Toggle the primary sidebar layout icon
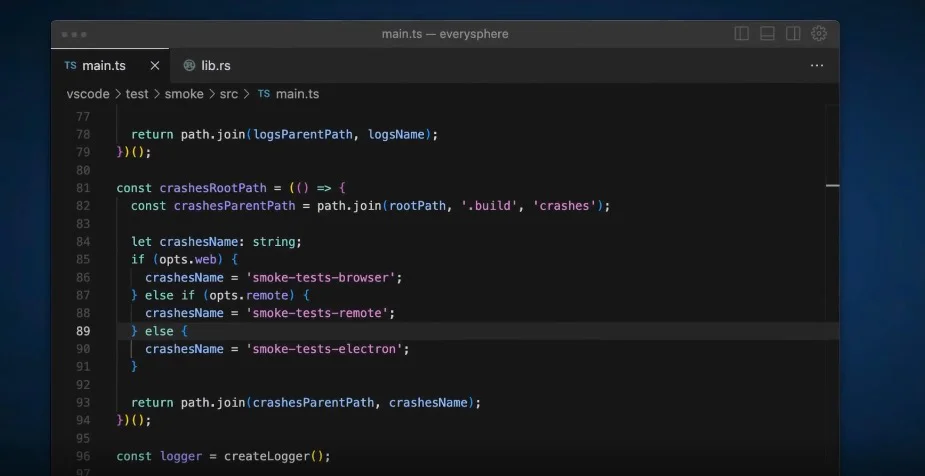This screenshot has width=925, height=476. [x=741, y=33]
